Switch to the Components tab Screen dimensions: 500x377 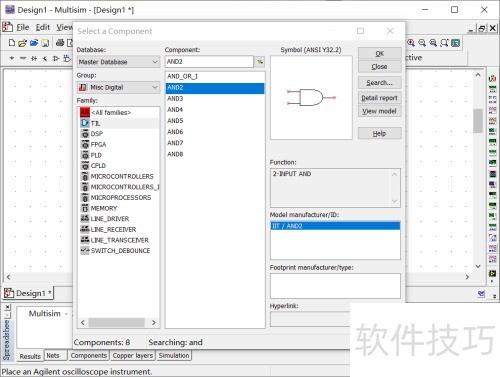point(89,356)
